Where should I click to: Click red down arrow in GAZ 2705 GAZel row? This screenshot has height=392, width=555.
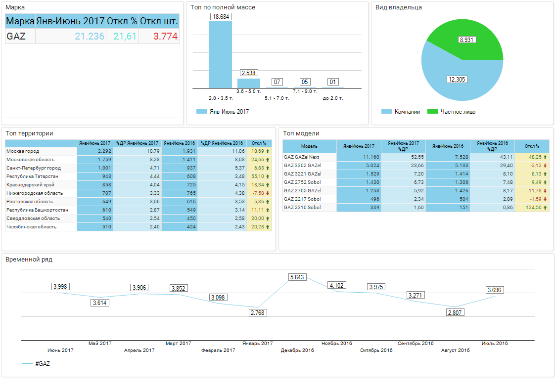pos(545,191)
